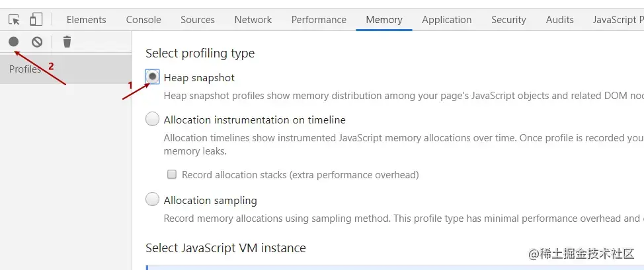Select the Memory tab
The image size is (644, 270).
[x=384, y=20]
